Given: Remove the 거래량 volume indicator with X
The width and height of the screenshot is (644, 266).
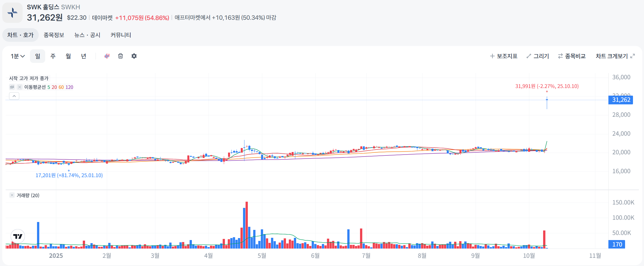Looking at the screenshot, I should tap(12, 195).
